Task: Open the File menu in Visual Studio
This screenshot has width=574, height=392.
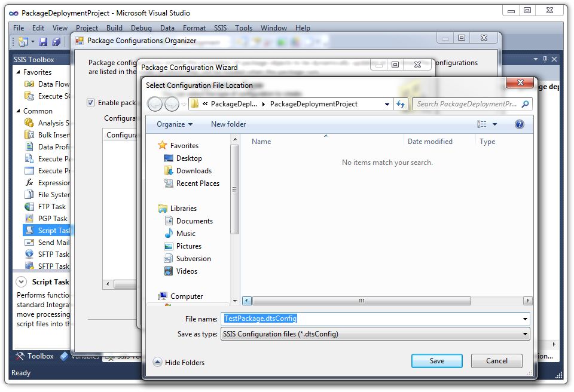Action: (x=19, y=28)
